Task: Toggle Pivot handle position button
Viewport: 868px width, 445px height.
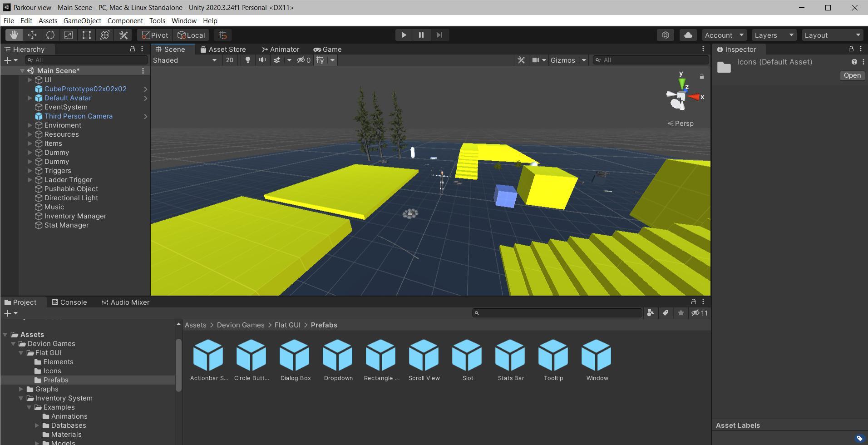Action: click(155, 35)
